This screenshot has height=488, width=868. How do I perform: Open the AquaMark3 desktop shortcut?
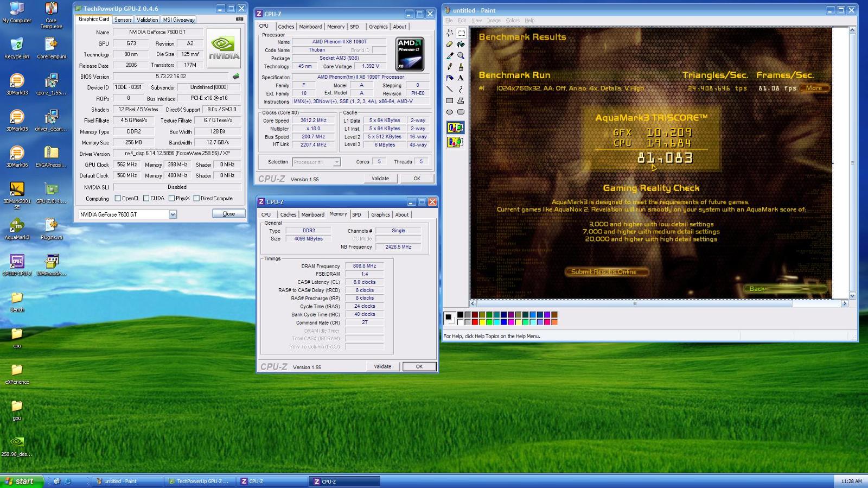17,229
